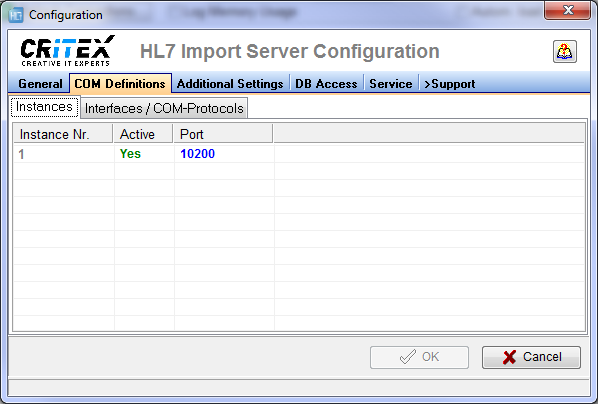Click the CRITEX logo image
The image size is (598, 404).
pos(68,51)
